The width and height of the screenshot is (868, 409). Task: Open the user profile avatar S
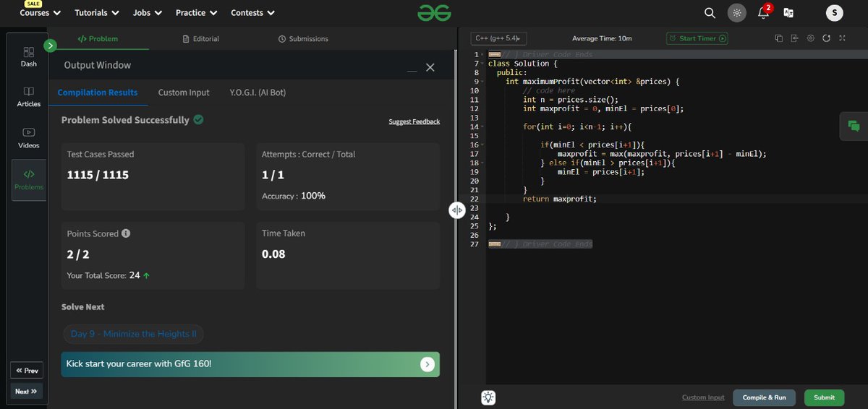(835, 12)
